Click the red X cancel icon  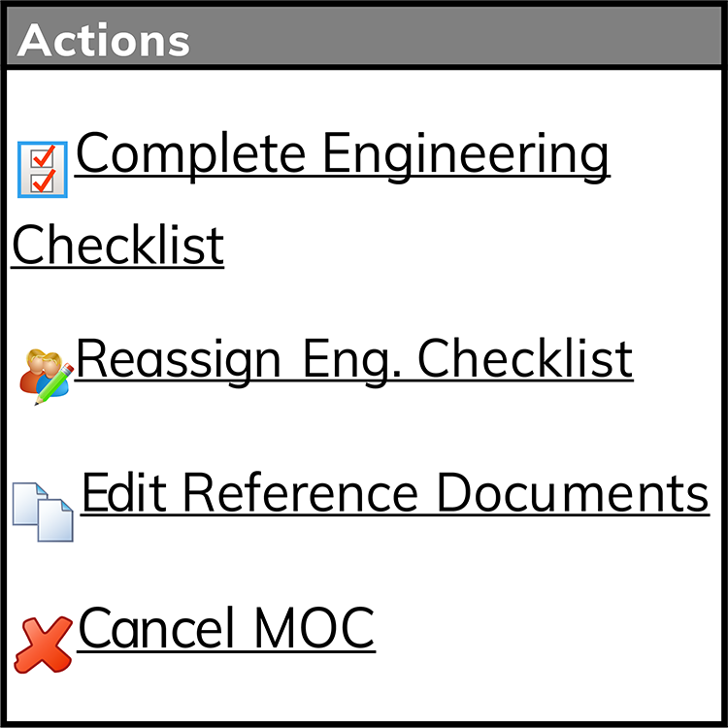(x=43, y=645)
